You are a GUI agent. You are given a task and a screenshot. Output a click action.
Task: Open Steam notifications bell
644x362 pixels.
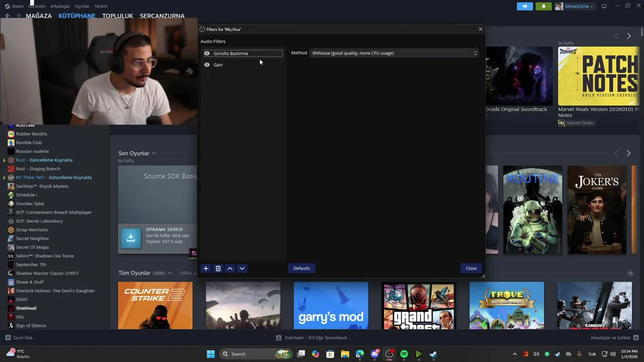(x=543, y=6)
